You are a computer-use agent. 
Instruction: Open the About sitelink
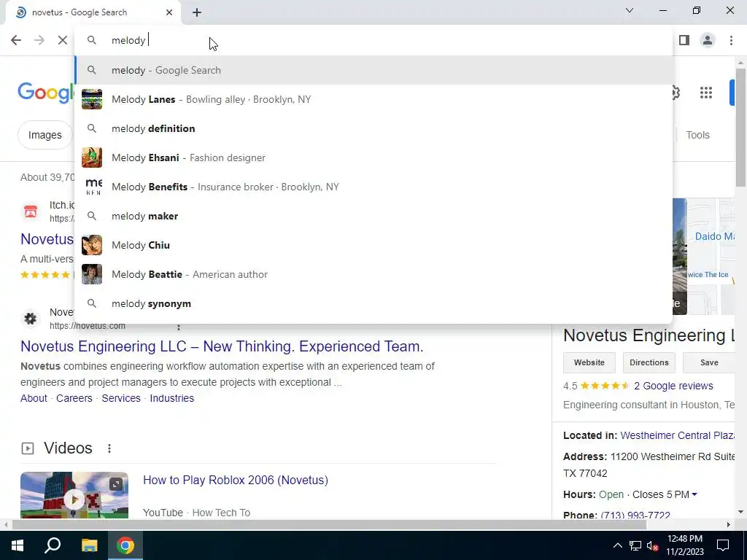pyautogui.click(x=34, y=398)
